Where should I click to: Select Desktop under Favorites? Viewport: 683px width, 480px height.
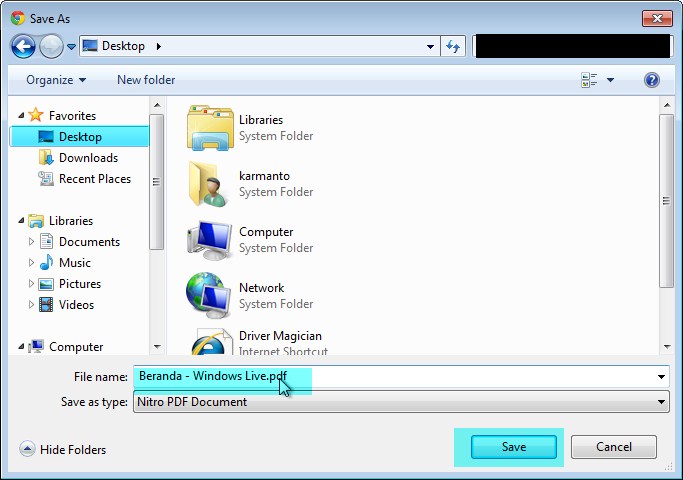[79, 136]
